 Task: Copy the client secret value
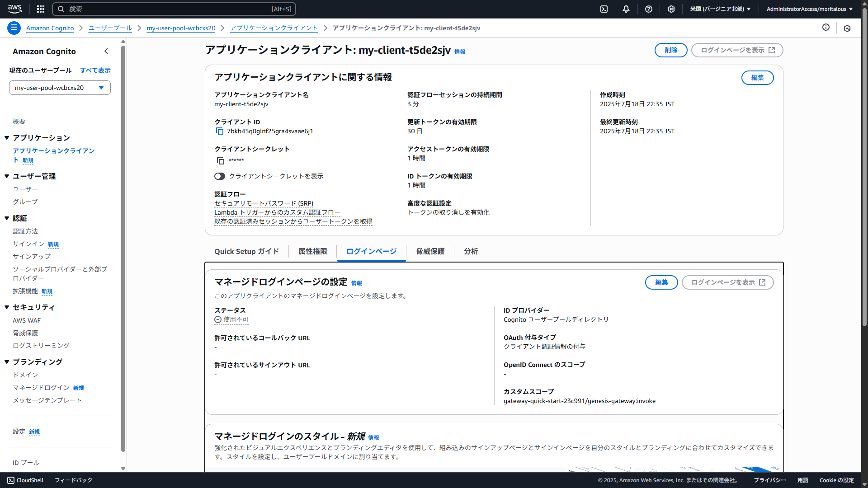pyautogui.click(x=220, y=160)
